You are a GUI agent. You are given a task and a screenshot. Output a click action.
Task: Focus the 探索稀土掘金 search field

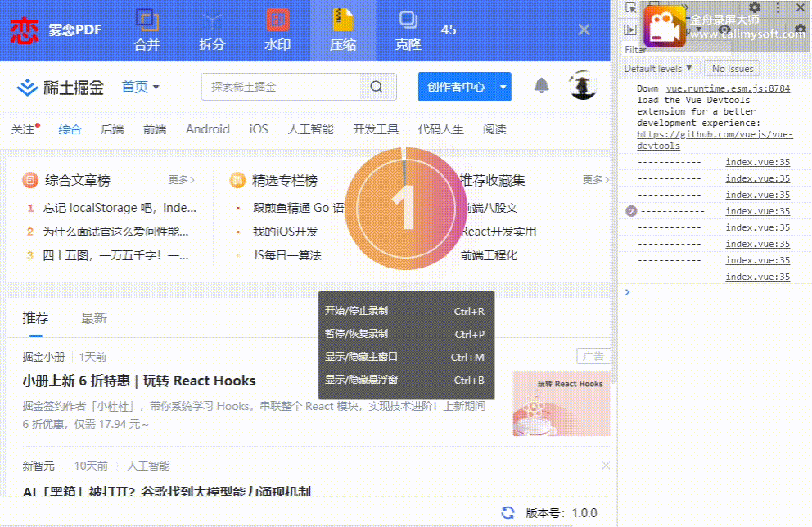click(x=280, y=87)
